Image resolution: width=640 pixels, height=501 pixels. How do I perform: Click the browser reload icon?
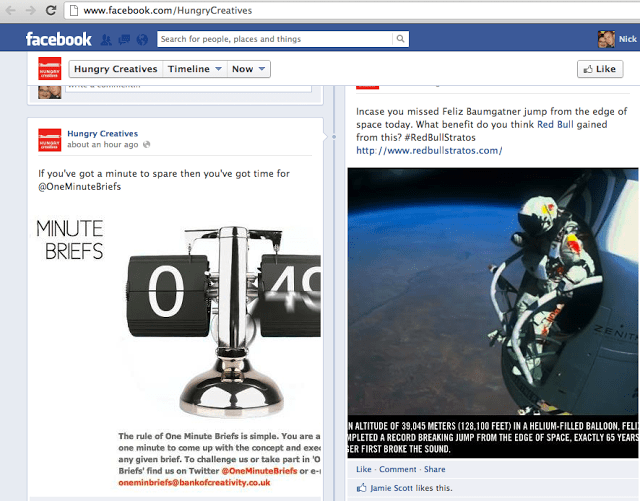point(50,11)
